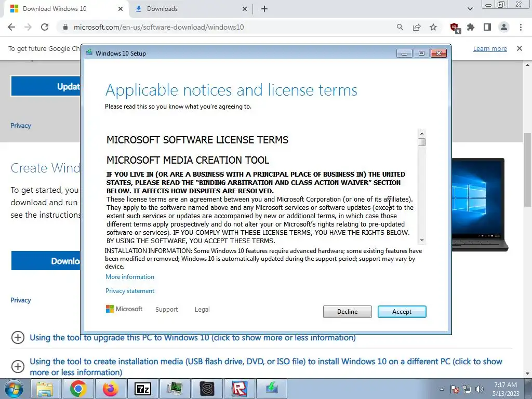Viewport: 532px width, 399px height.
Task: Go back in Chrome
Action: click(11, 27)
